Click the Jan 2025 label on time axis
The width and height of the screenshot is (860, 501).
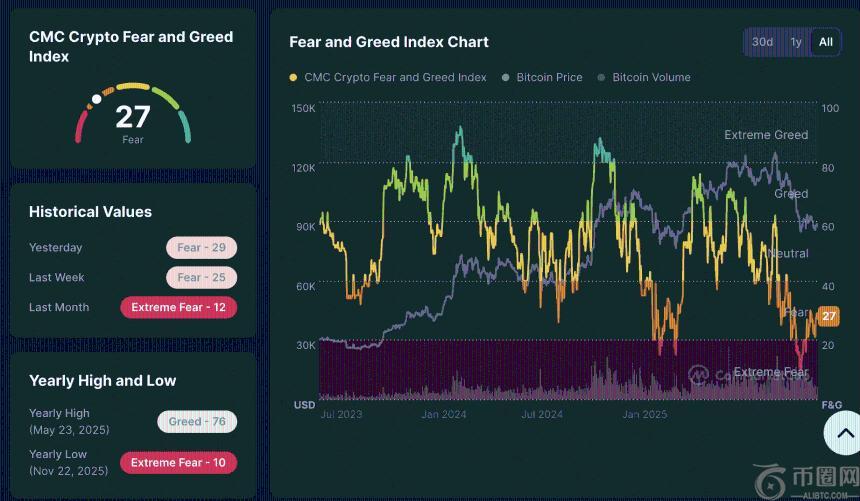644,414
